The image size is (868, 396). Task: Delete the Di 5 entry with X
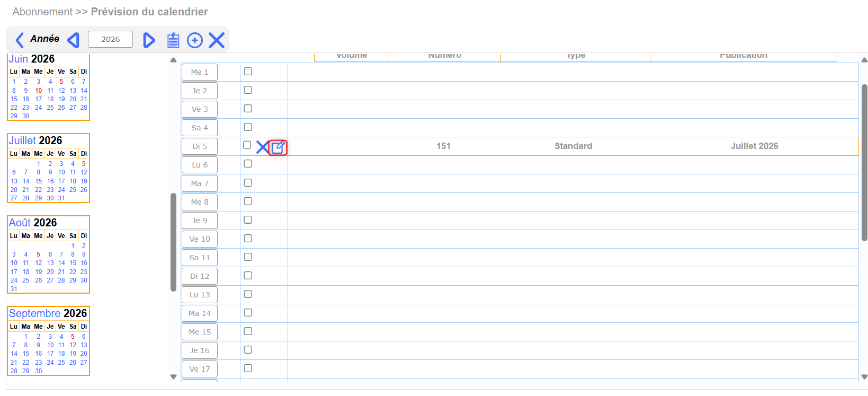click(262, 147)
